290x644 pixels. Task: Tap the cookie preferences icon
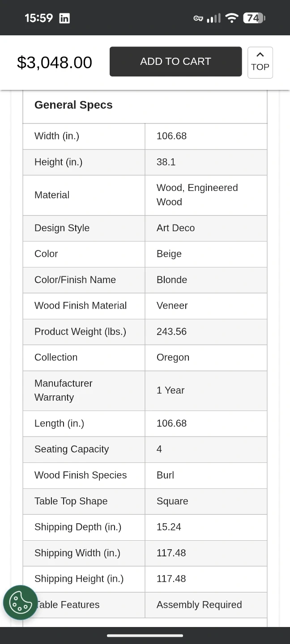(x=20, y=602)
